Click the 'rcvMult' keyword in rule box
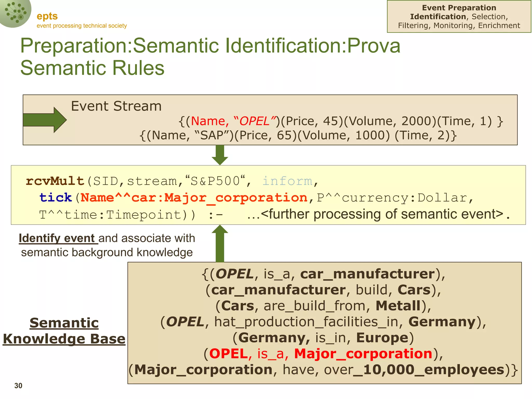This screenshot has height=399, width=532. click(55, 181)
